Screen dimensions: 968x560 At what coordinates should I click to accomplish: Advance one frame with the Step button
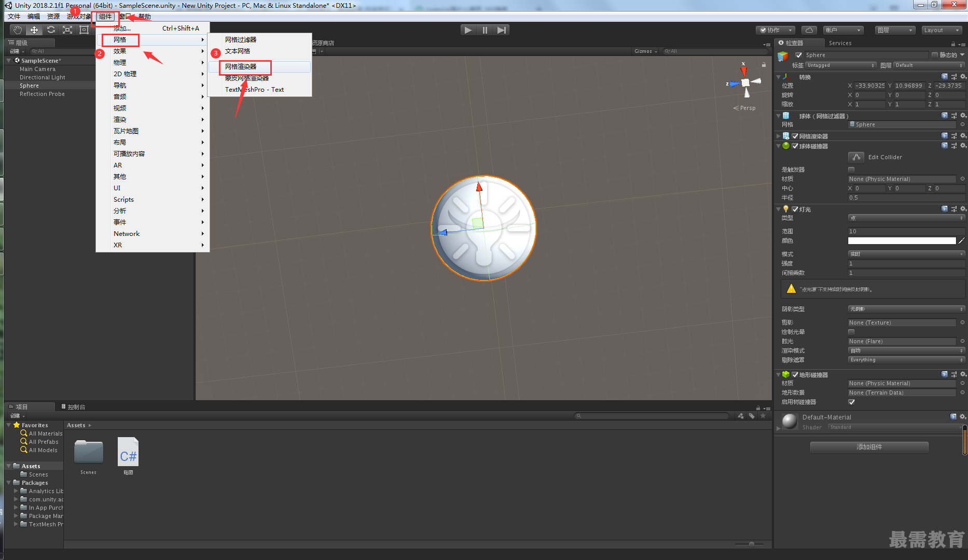tap(501, 30)
